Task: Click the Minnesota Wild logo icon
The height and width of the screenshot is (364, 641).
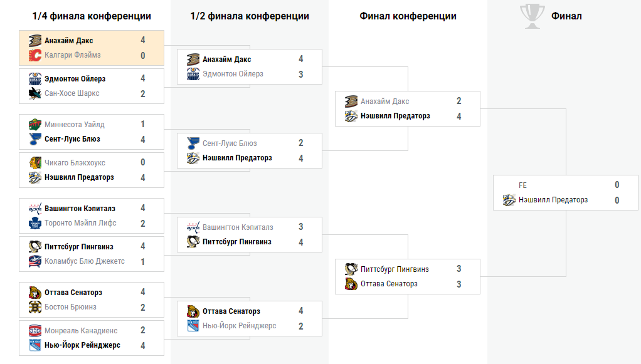Action: point(34,124)
